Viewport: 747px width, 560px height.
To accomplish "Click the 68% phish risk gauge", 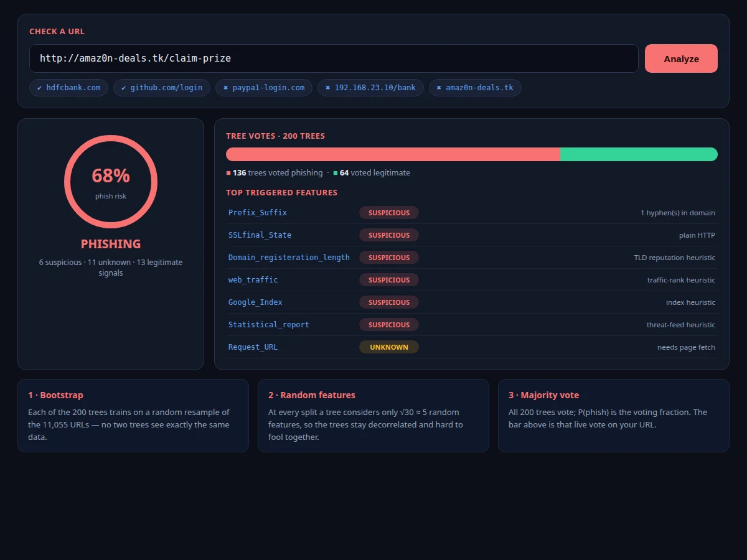I will click(x=111, y=182).
